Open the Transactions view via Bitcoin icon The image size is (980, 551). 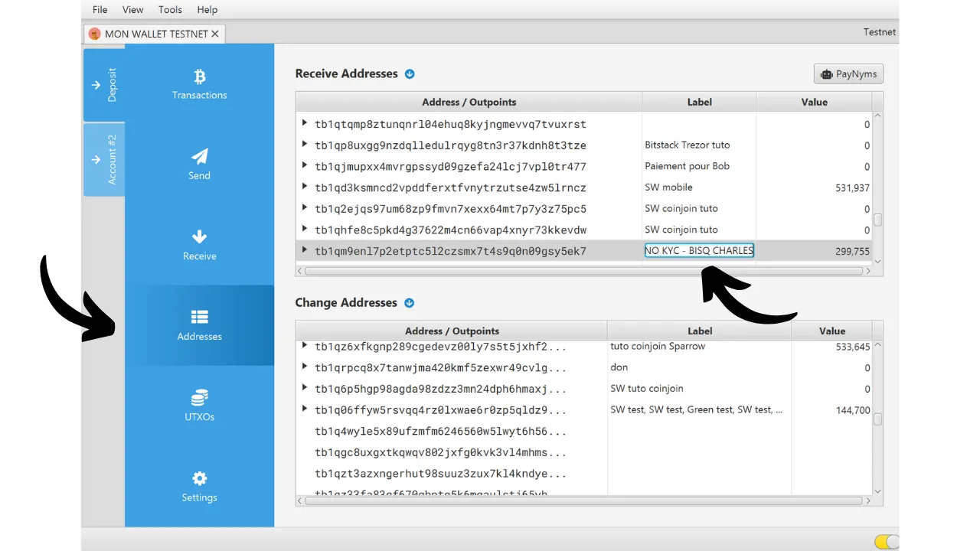pyautogui.click(x=199, y=77)
